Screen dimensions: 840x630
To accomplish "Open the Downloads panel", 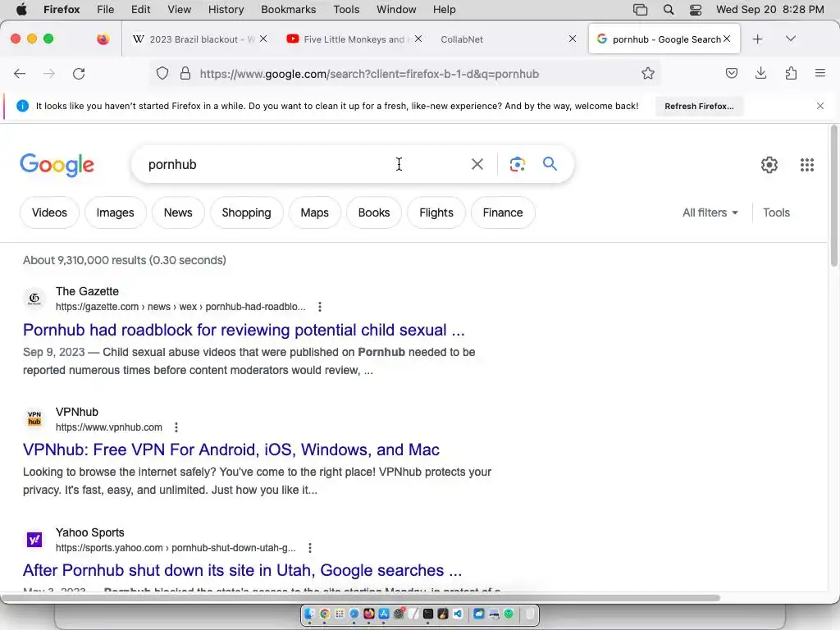I will pos(760,73).
